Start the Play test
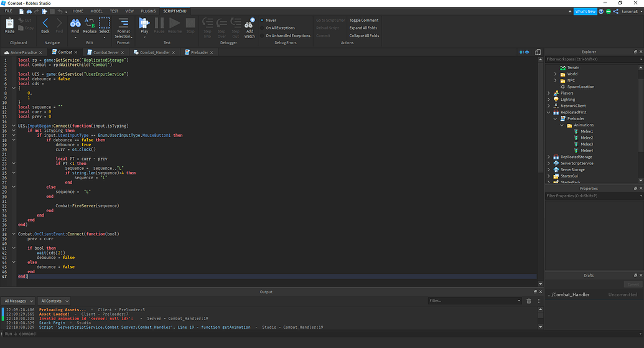 144,22
